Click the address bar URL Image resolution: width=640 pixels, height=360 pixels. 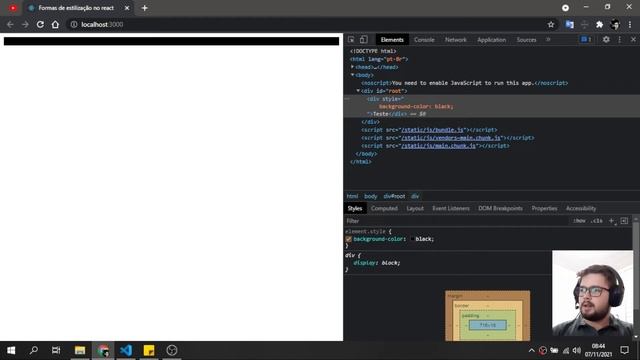102,24
